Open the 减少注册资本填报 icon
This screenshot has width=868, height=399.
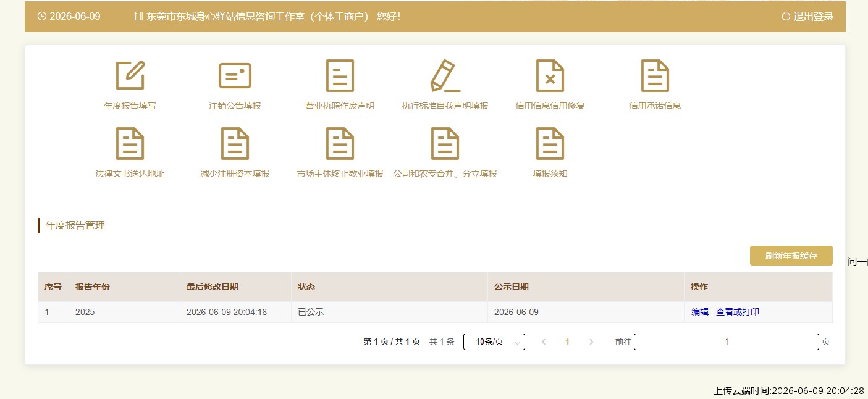(x=235, y=143)
